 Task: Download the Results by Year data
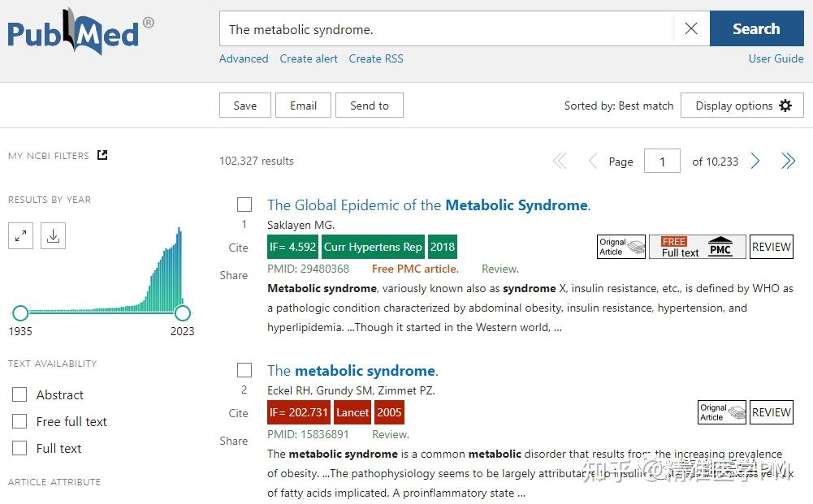[52, 235]
